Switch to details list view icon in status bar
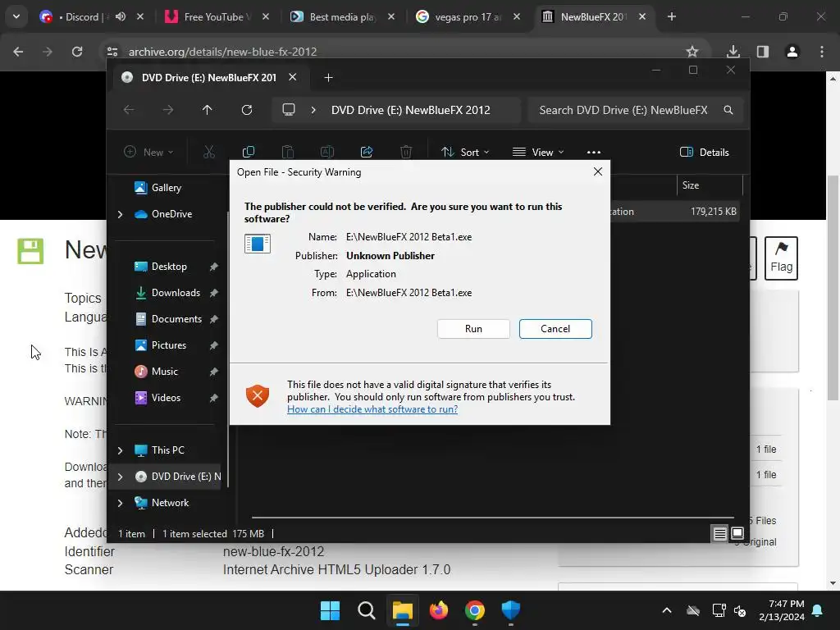 (x=719, y=533)
